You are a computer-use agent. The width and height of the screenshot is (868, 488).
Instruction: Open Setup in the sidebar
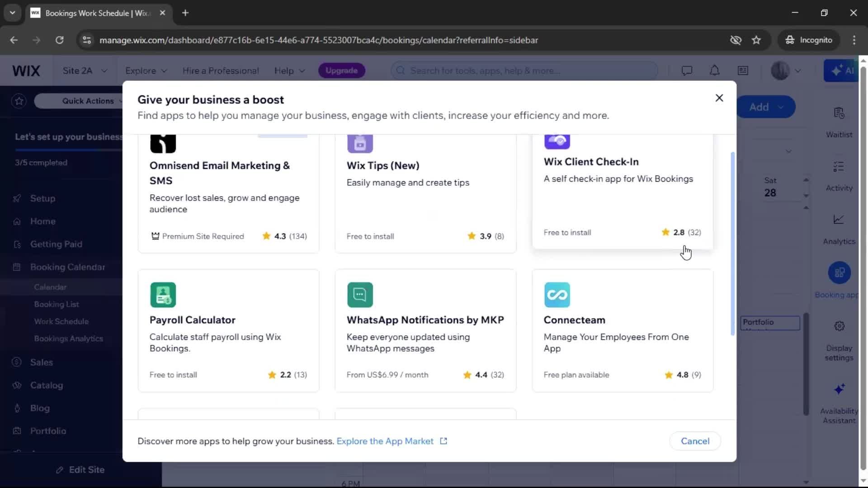(42, 198)
